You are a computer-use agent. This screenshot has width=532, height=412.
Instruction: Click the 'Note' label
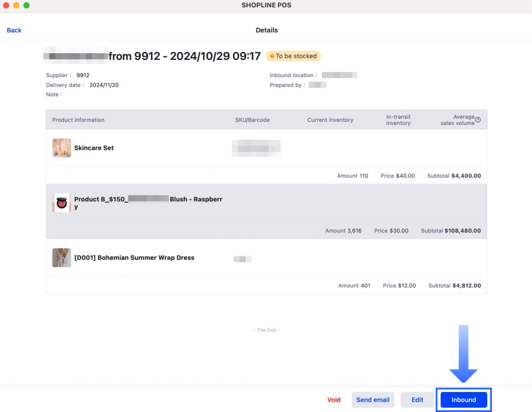point(54,95)
